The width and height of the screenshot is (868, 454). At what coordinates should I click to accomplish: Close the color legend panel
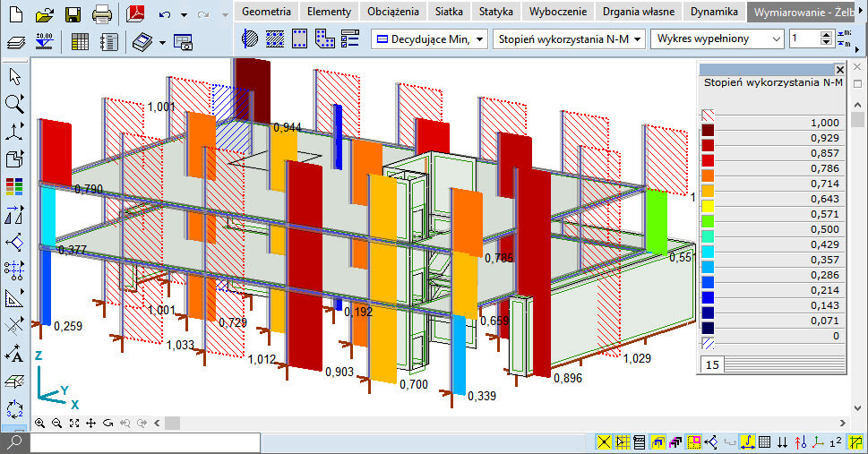(839, 70)
